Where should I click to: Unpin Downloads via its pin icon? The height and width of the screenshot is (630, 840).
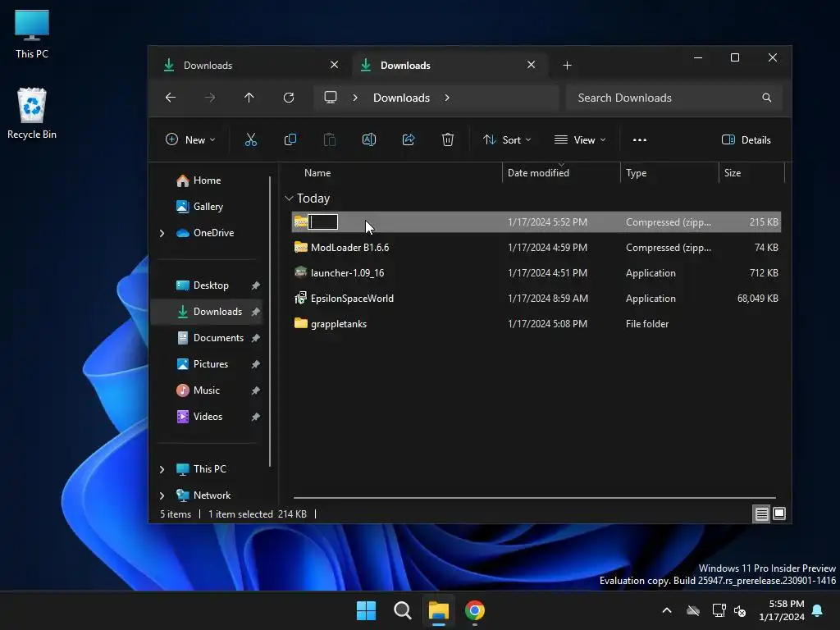(x=256, y=312)
